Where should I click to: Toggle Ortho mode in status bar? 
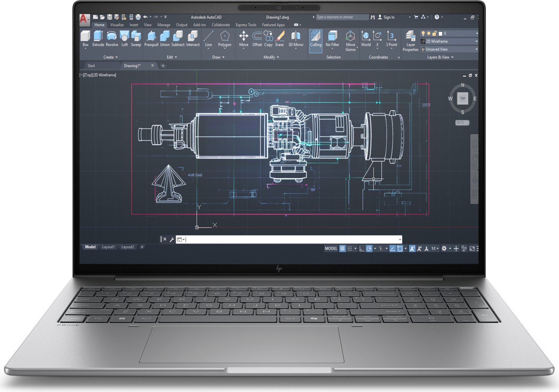coord(362,249)
